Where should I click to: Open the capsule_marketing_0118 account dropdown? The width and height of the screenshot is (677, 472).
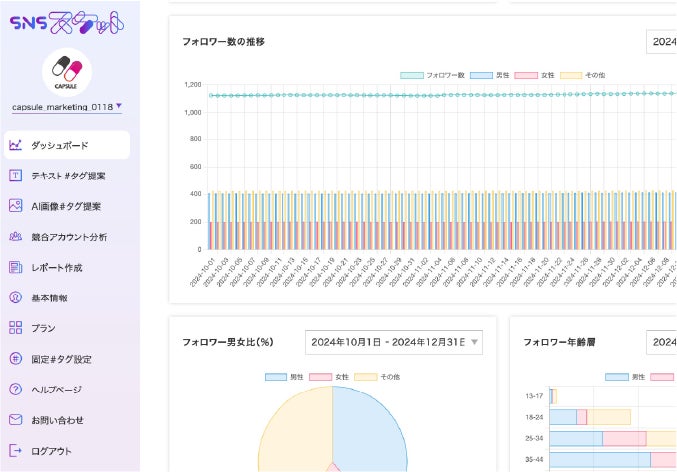pyautogui.click(x=67, y=107)
